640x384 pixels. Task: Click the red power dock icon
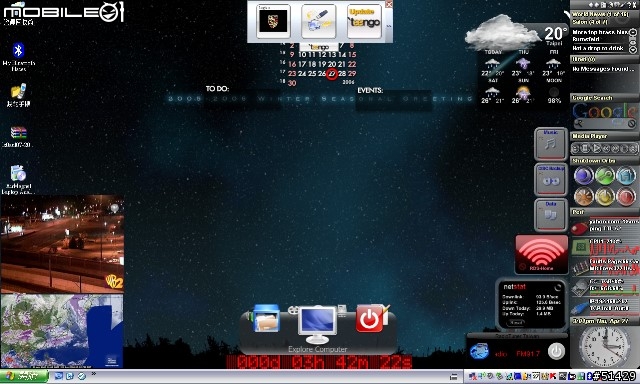coord(369,319)
